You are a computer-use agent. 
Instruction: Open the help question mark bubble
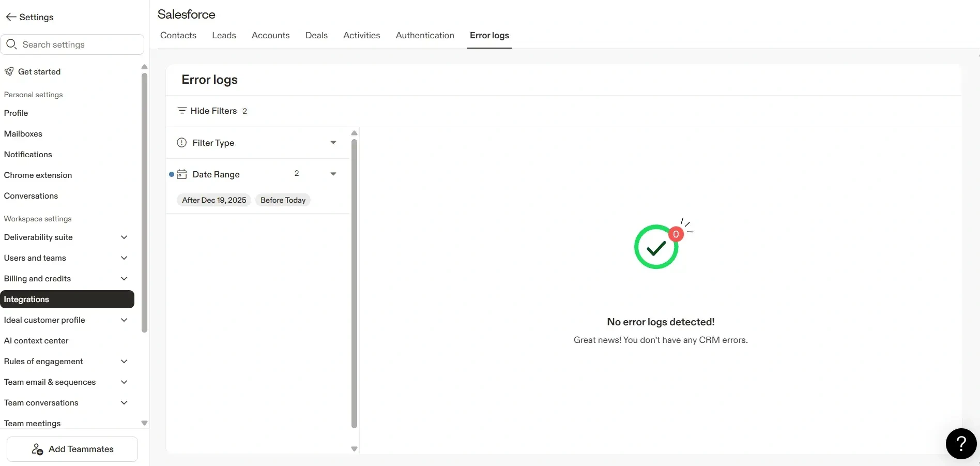coord(961,443)
